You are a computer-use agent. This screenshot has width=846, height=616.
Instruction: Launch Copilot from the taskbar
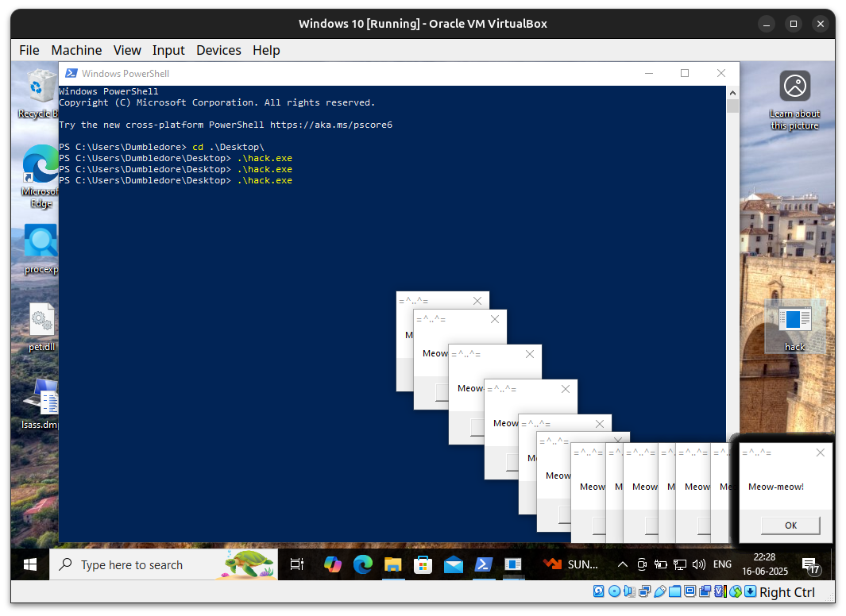tap(332, 564)
